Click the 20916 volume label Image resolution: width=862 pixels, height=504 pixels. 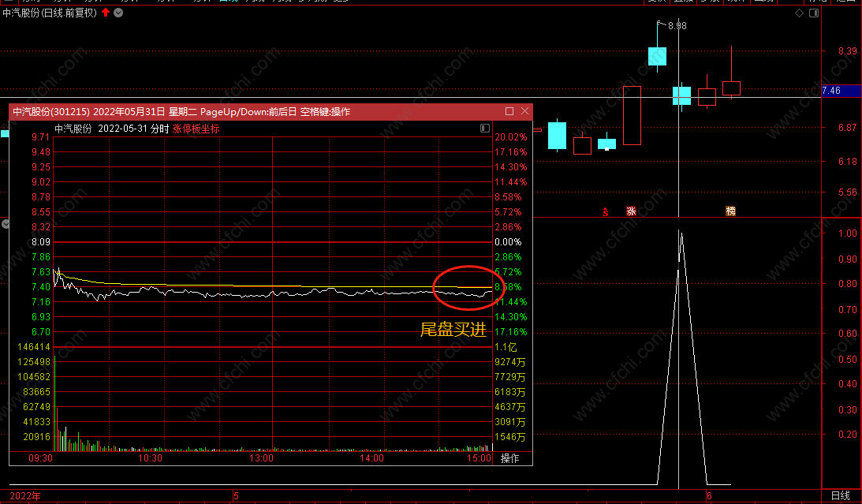click(x=36, y=437)
